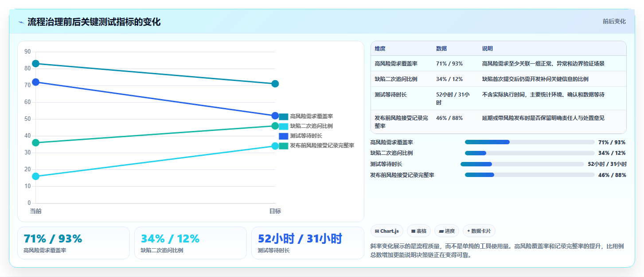Click the lightning icon beside the title

point(21,22)
